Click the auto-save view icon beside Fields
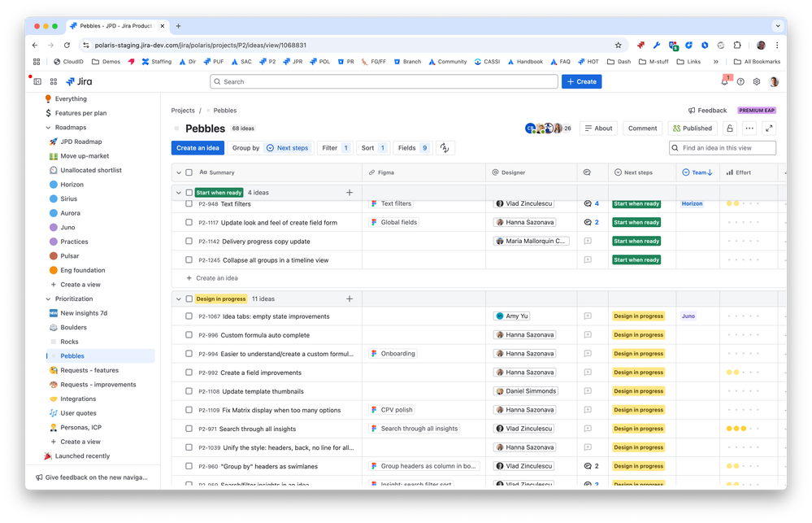The height and width of the screenshot is (523, 812). tap(445, 148)
